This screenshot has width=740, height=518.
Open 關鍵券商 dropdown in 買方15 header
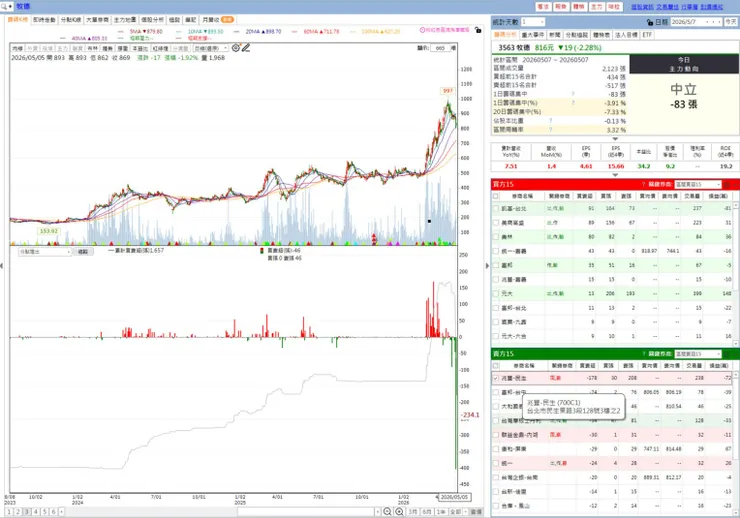tap(698, 184)
